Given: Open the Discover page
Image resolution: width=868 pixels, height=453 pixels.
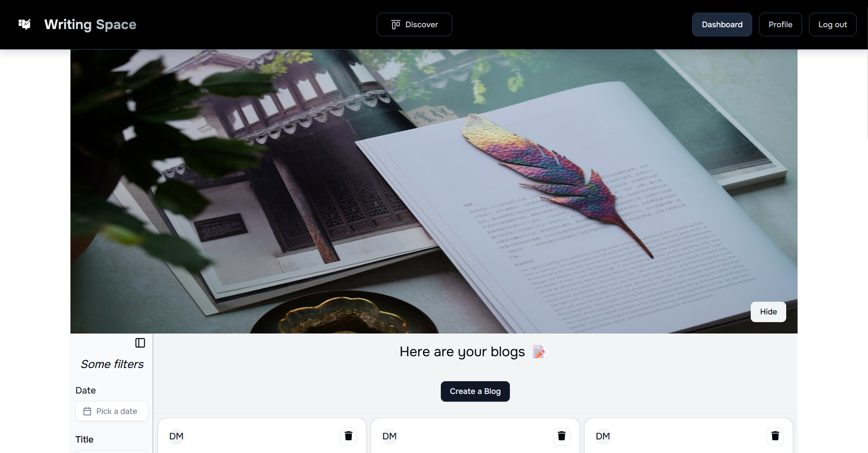Looking at the screenshot, I should click(414, 25).
